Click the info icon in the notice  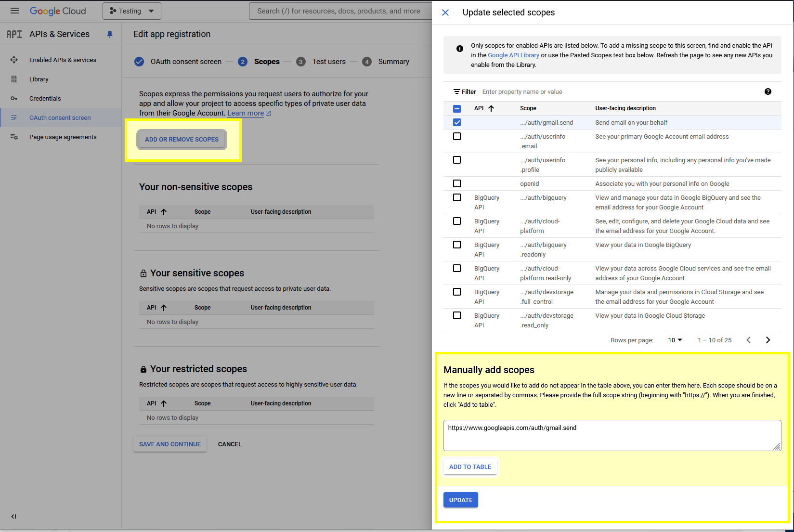pos(460,49)
